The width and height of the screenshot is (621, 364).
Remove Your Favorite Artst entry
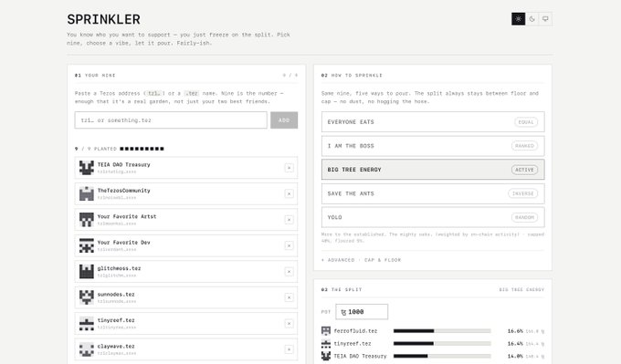click(289, 220)
